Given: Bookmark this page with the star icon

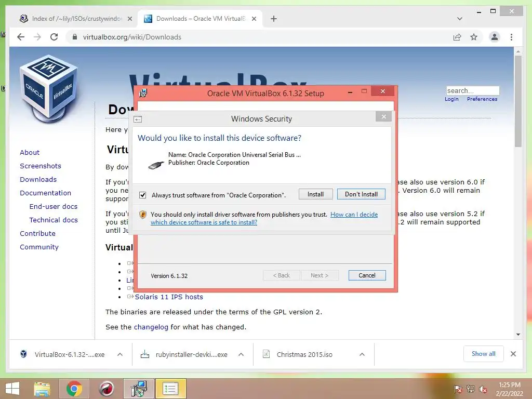Looking at the screenshot, I should pos(474,37).
